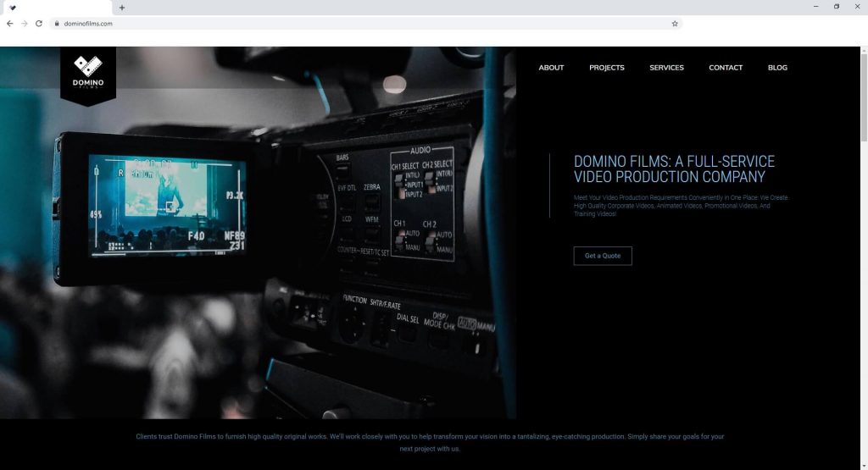Minimize the browser window
This screenshot has height=470, width=868.
pyautogui.click(x=815, y=7)
